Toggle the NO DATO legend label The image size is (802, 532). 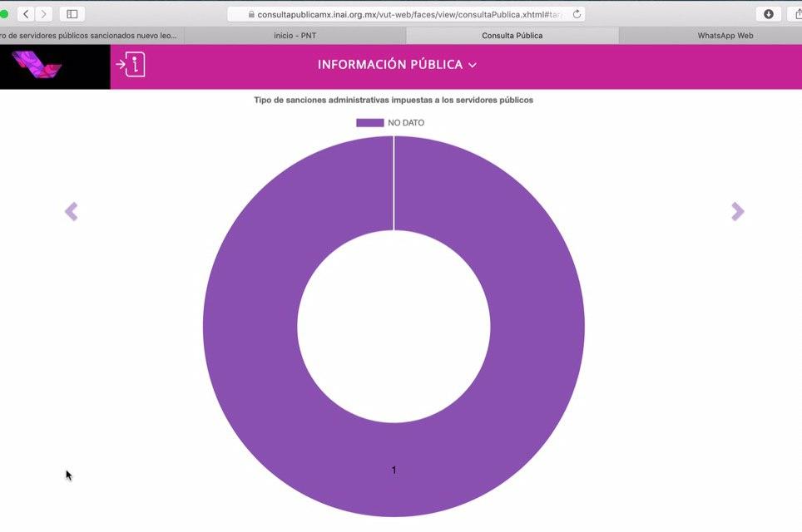pos(406,123)
